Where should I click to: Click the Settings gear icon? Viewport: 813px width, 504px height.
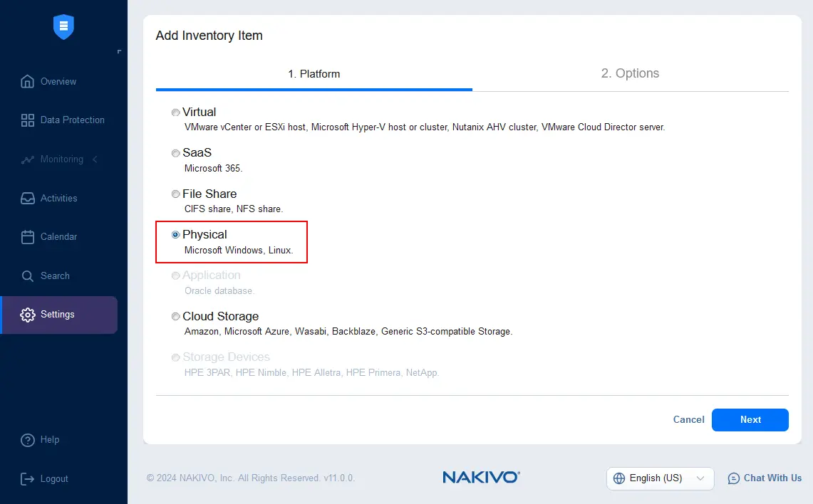28,315
